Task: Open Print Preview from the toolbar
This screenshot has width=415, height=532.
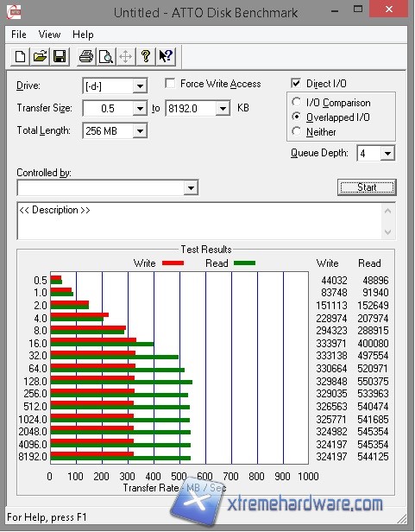Action: click(x=106, y=56)
